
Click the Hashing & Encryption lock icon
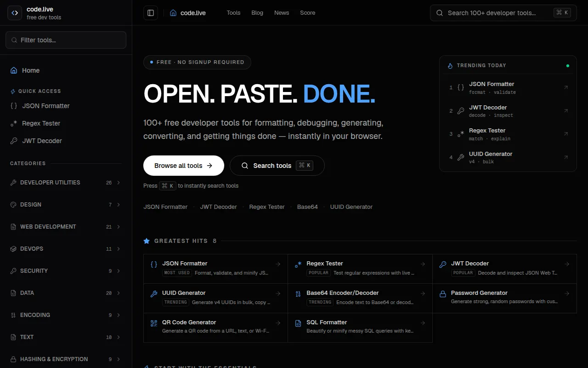[x=13, y=359]
